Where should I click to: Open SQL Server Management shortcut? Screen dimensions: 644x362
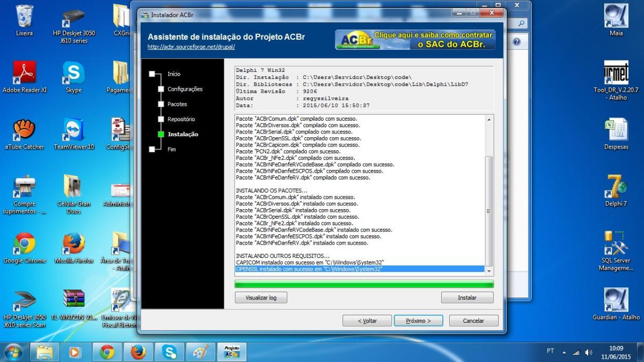point(616,251)
